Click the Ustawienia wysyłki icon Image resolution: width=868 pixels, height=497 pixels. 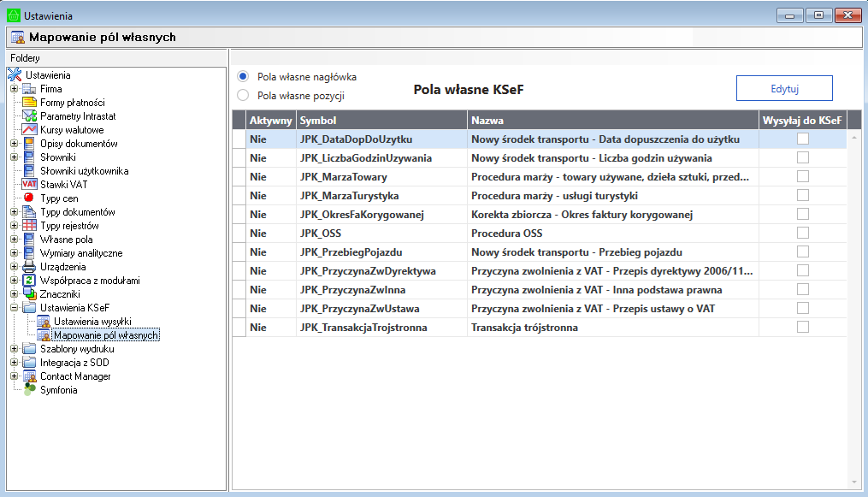[43, 322]
